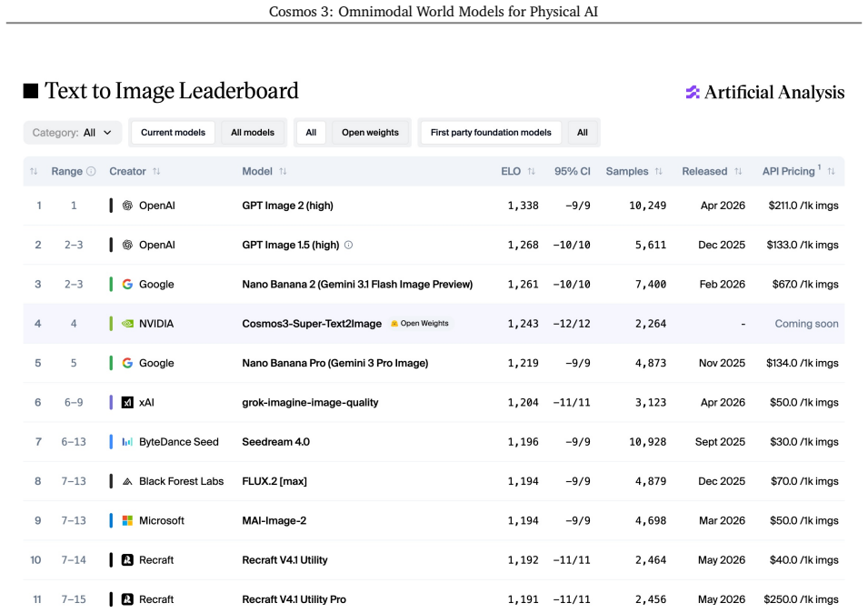Screen dimensions: 868x613
Task: Sort by API Pricing column arrows
Action: pyautogui.click(x=831, y=171)
